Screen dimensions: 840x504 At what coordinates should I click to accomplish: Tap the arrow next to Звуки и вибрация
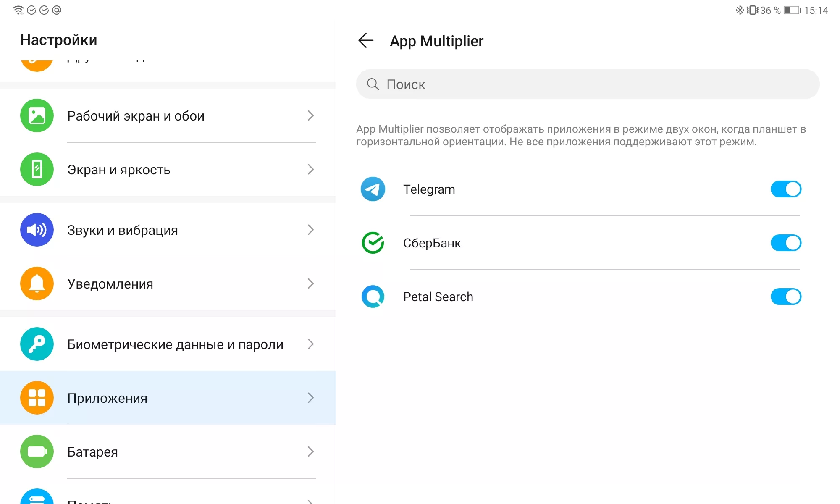tap(310, 230)
